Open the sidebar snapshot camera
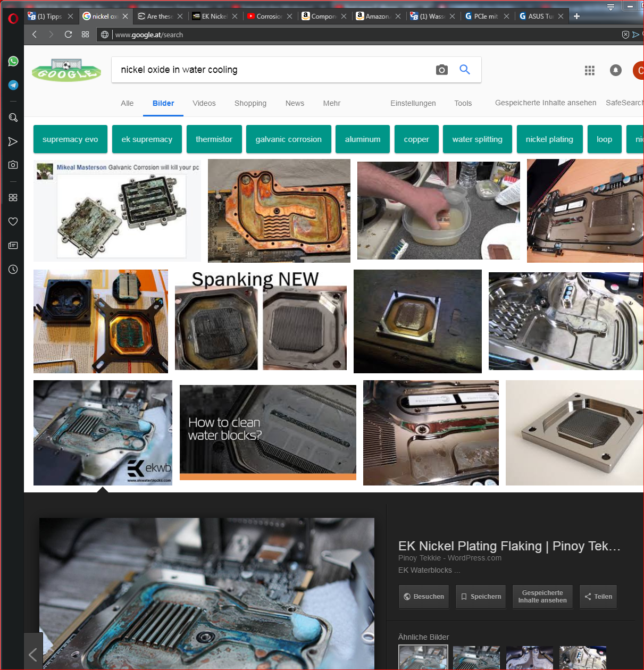 coord(13,165)
